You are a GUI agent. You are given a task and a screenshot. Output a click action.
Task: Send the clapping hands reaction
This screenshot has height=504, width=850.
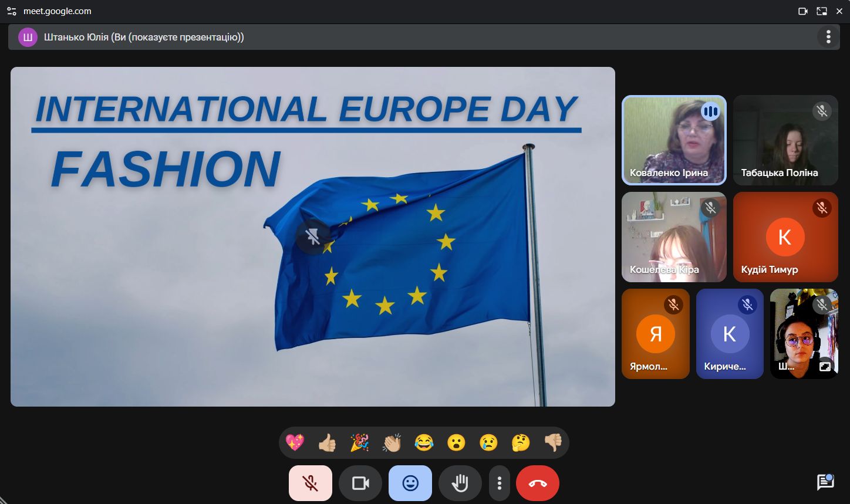(392, 442)
